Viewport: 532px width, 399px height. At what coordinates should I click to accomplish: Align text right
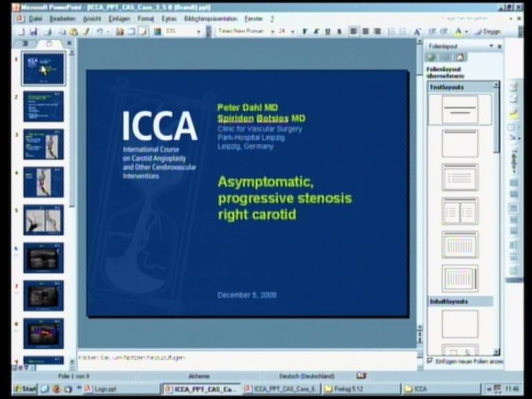tap(377, 32)
